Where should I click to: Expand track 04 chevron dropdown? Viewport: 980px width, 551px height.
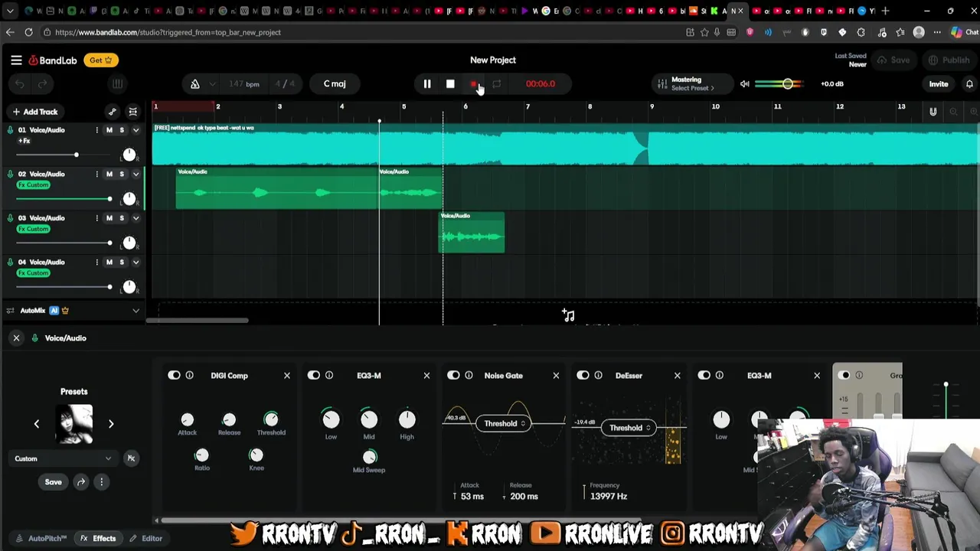coord(136,262)
